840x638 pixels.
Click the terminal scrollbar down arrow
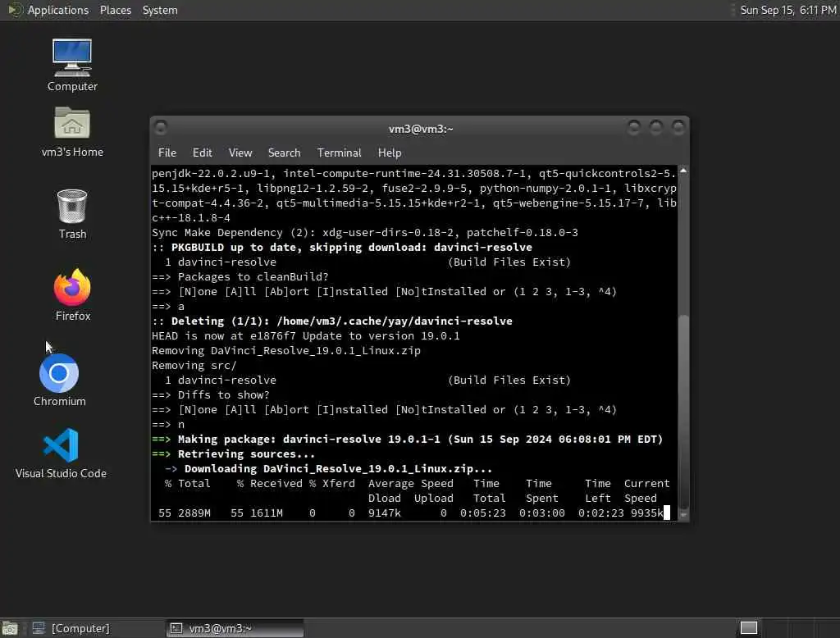click(683, 515)
